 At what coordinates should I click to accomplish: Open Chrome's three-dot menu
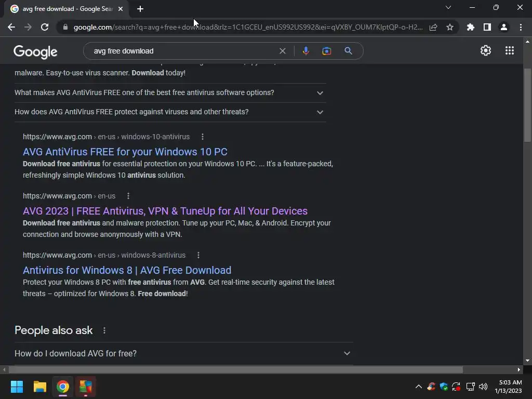521,27
